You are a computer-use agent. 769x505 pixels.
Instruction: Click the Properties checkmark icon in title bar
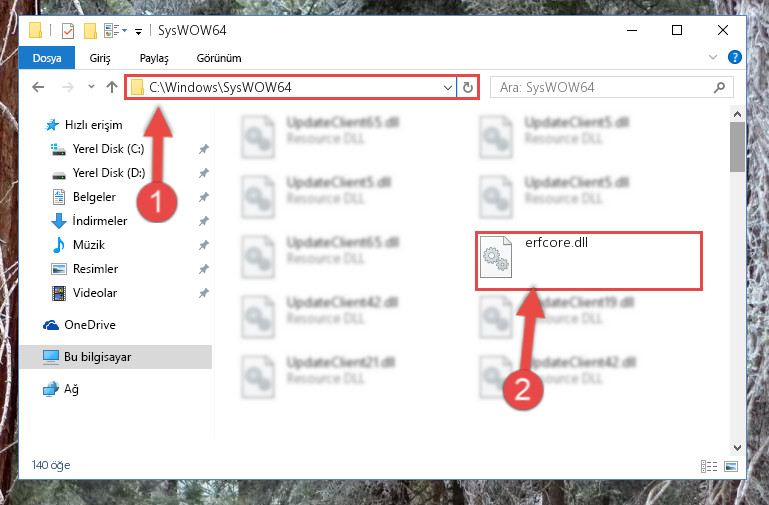[x=68, y=31]
